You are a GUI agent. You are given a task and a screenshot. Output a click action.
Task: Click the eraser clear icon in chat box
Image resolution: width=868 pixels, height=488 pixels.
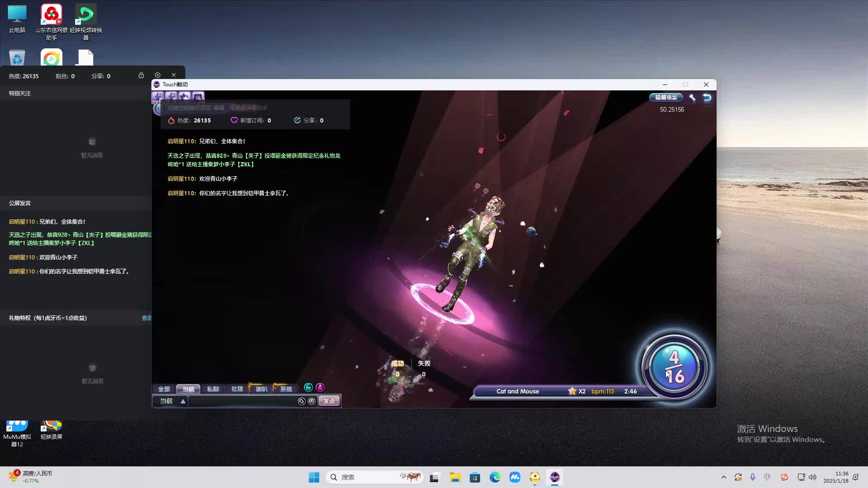coord(302,401)
